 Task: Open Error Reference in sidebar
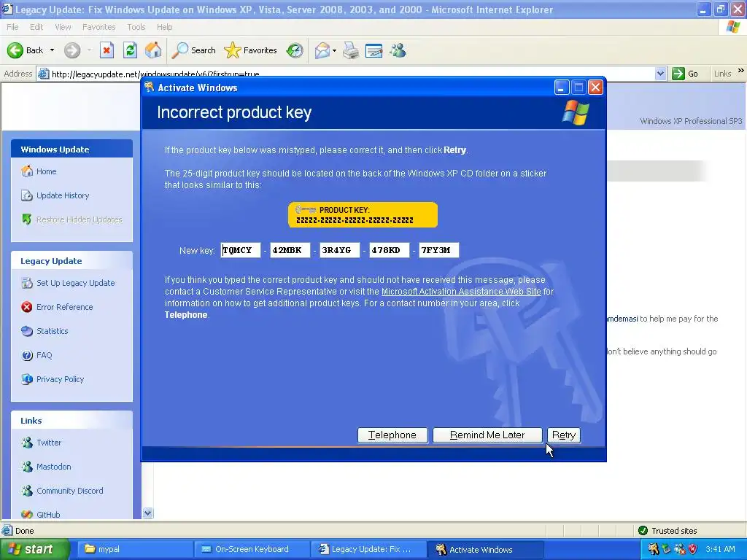(64, 307)
